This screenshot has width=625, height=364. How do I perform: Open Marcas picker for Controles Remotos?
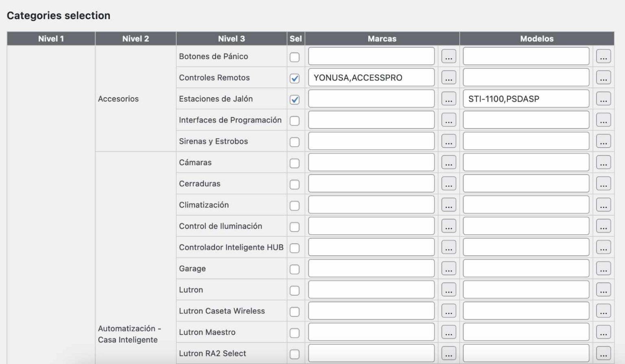coord(448,77)
